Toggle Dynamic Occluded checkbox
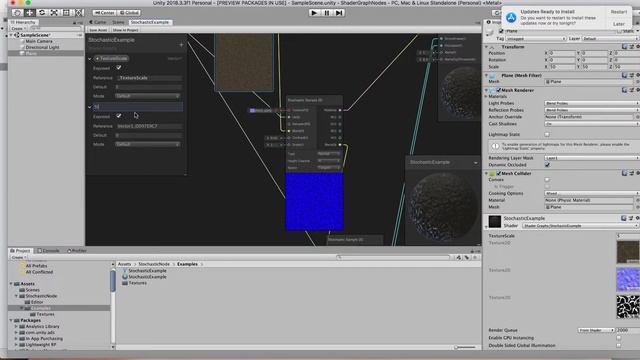 (547, 165)
